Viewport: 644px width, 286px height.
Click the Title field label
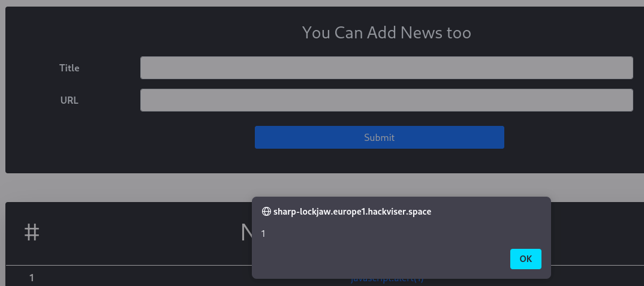coord(69,68)
